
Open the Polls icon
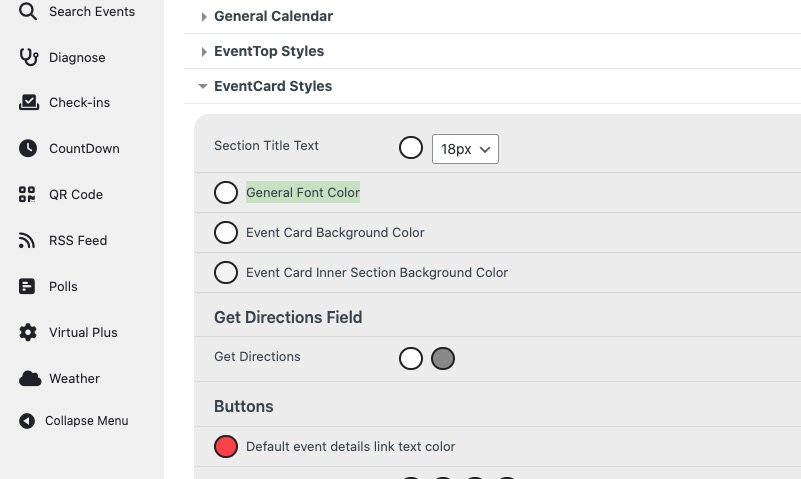pyautogui.click(x=28, y=287)
